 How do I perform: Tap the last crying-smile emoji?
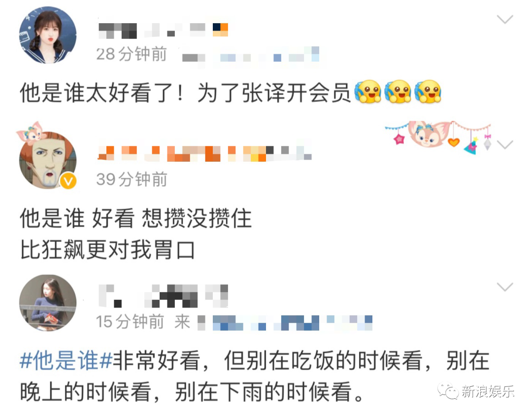428,92
